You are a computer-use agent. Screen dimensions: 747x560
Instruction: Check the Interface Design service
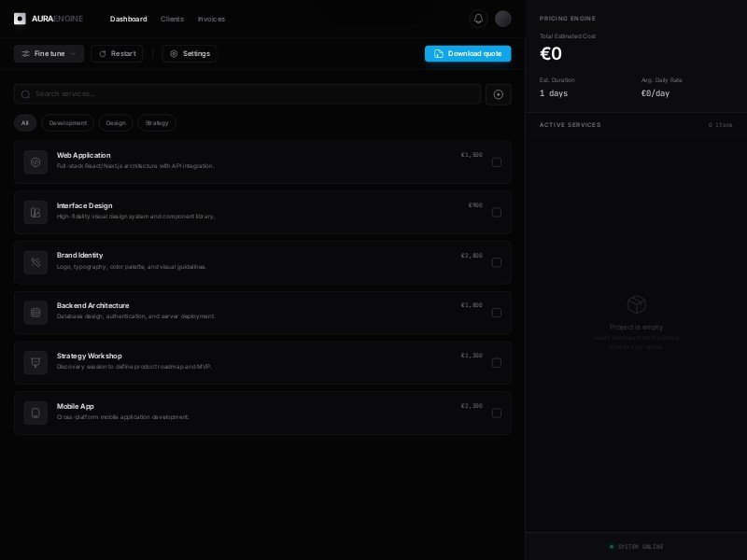[496, 212]
